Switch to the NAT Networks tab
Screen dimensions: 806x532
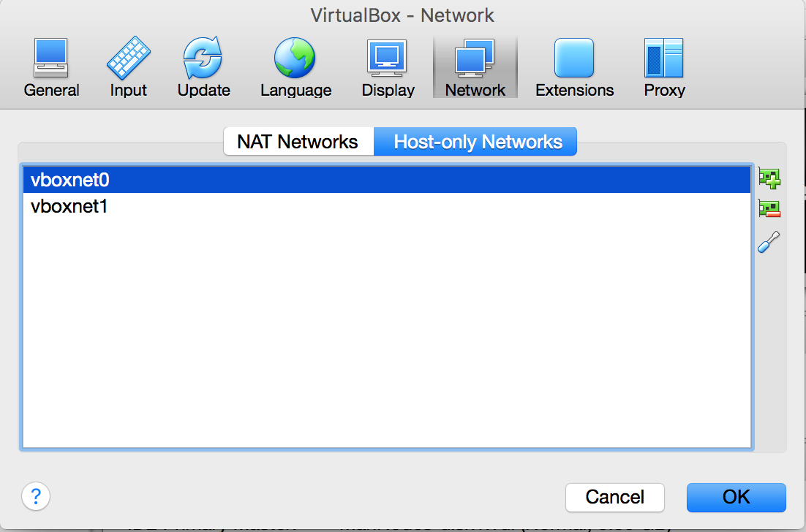298,141
